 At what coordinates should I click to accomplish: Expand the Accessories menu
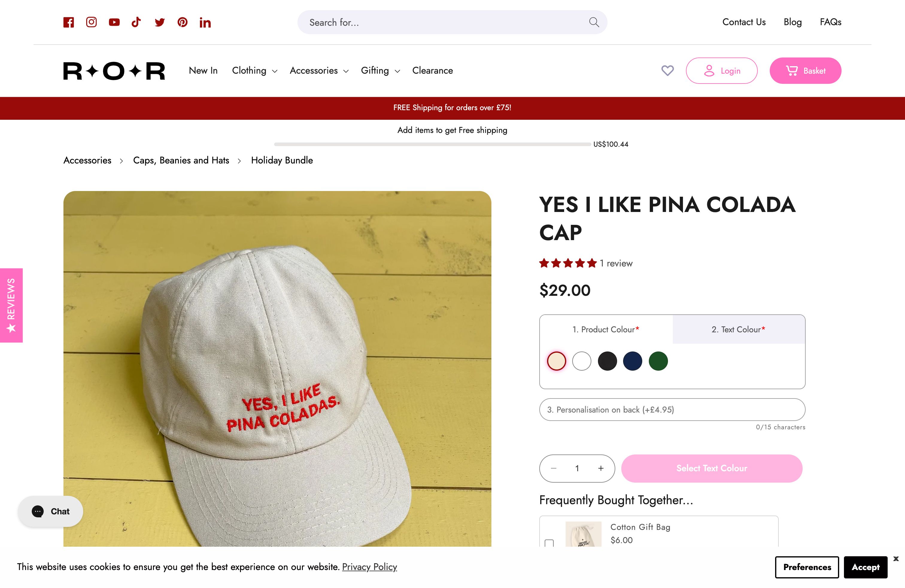click(319, 71)
